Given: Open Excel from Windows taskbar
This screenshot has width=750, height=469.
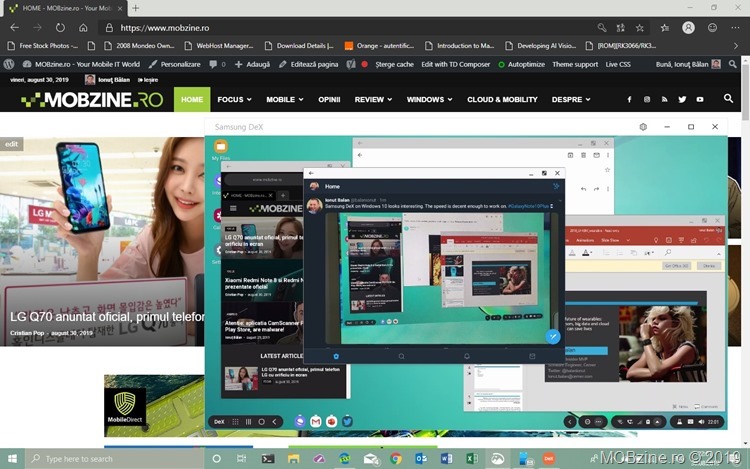Looking at the screenshot, I should 472,459.
